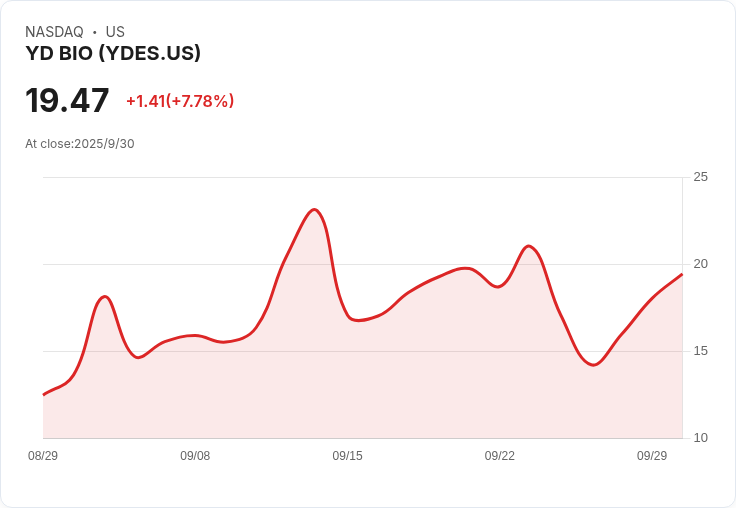The height and width of the screenshot is (508, 736).
Task: Click the 09/15 date axis label
Action: pyautogui.click(x=347, y=455)
